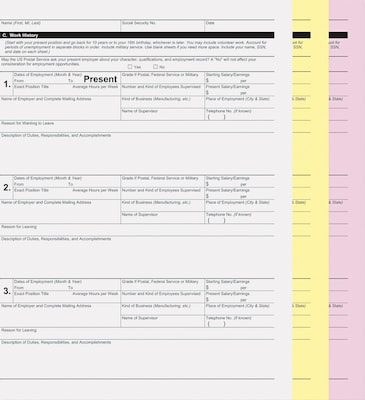365x400 pixels.
Task: Select Name of Supervisor field in entry 2
Action: 163,218
